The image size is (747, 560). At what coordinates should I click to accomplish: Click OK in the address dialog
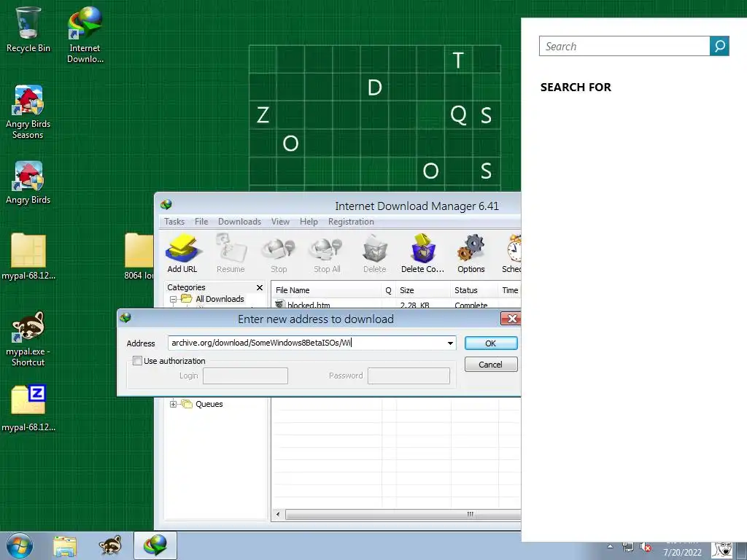click(491, 343)
